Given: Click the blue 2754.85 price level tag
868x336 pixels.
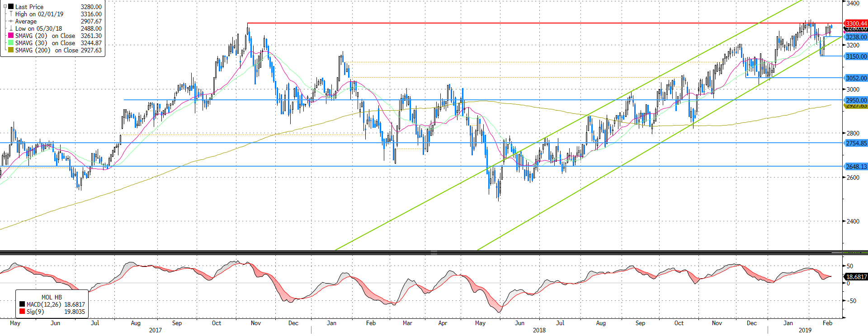Looking at the screenshot, I should click(x=856, y=143).
